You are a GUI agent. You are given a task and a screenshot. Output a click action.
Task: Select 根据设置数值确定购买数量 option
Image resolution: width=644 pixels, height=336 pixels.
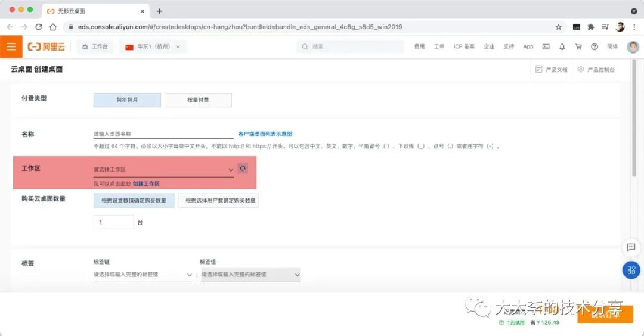point(134,200)
